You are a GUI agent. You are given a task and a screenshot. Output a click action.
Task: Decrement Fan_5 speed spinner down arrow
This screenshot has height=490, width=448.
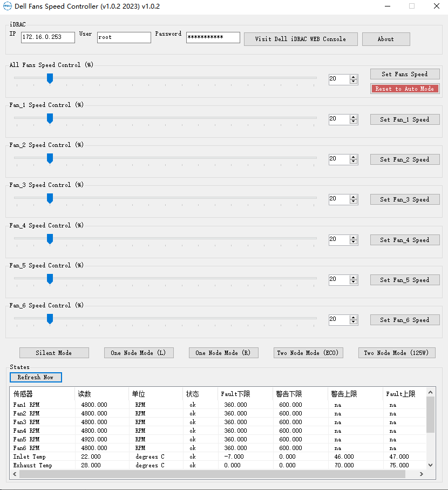pos(354,282)
